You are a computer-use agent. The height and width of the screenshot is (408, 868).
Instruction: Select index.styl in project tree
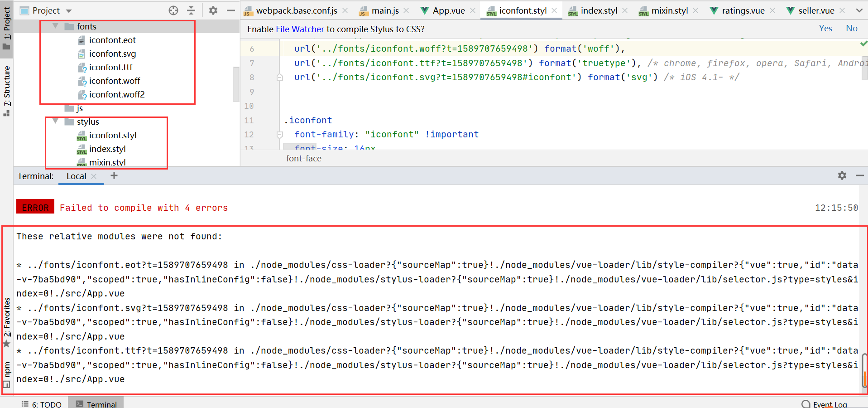click(107, 149)
